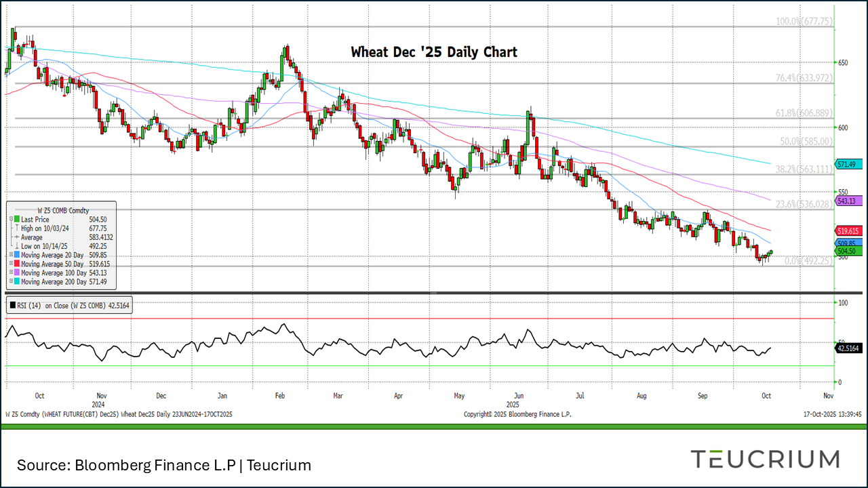Click the High marker icon in legend

click(17, 228)
